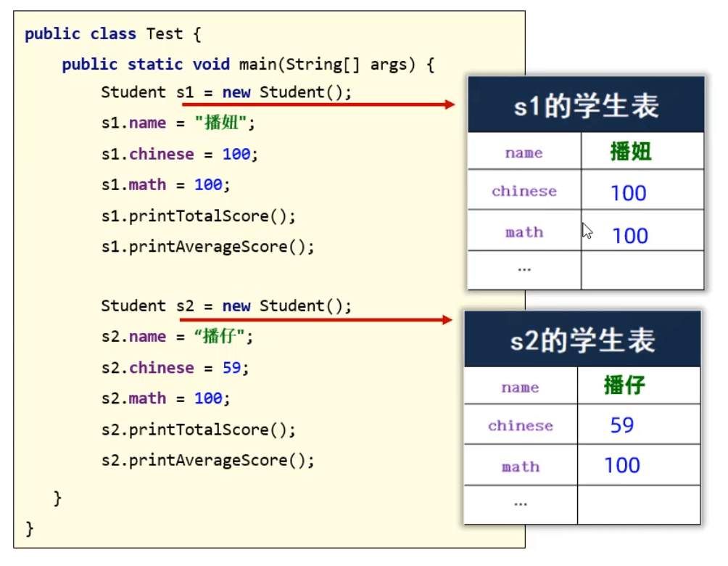
Task: Click the red arrow pointing to s1 table
Action: click(x=318, y=104)
